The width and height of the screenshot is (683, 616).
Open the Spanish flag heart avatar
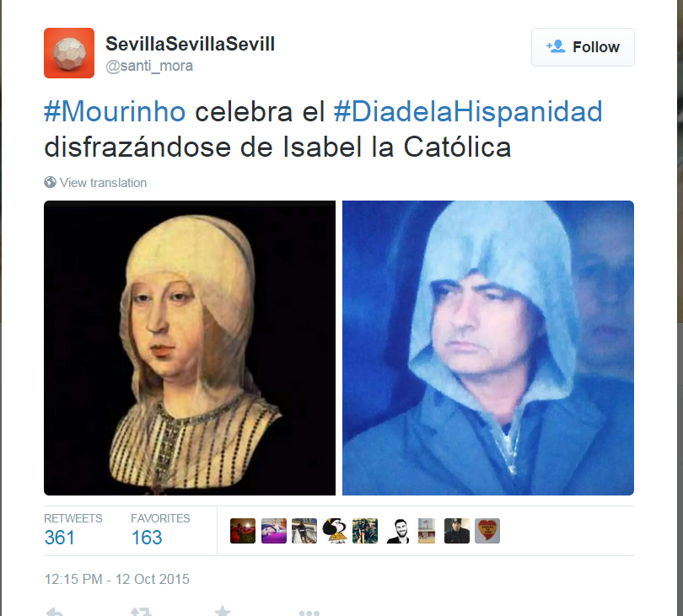(487, 531)
